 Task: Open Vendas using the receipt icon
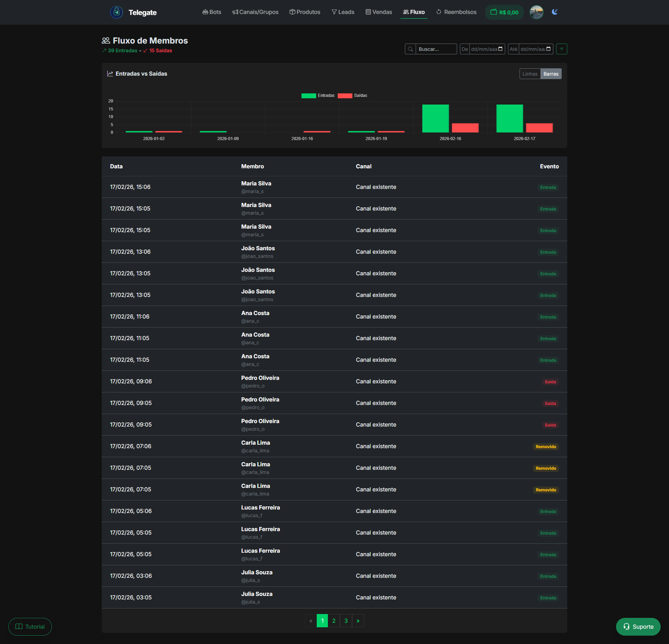(368, 12)
